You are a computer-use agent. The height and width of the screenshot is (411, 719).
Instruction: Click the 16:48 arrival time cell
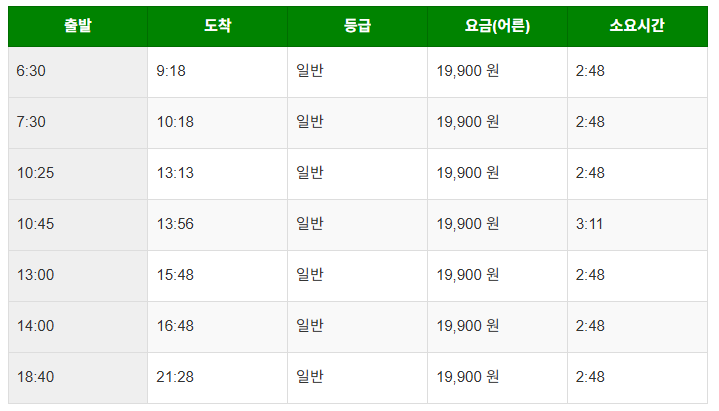[x=218, y=327]
